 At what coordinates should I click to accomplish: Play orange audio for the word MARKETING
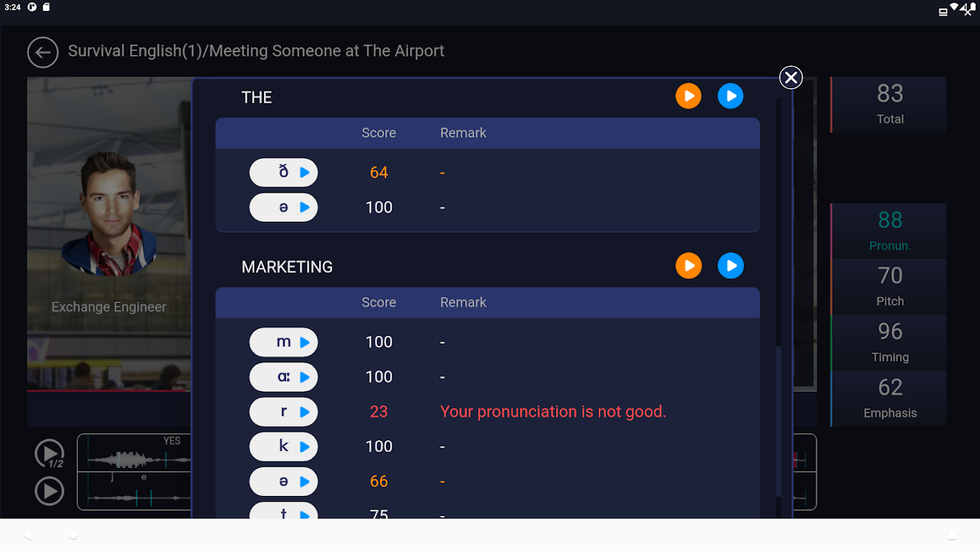pyautogui.click(x=688, y=266)
